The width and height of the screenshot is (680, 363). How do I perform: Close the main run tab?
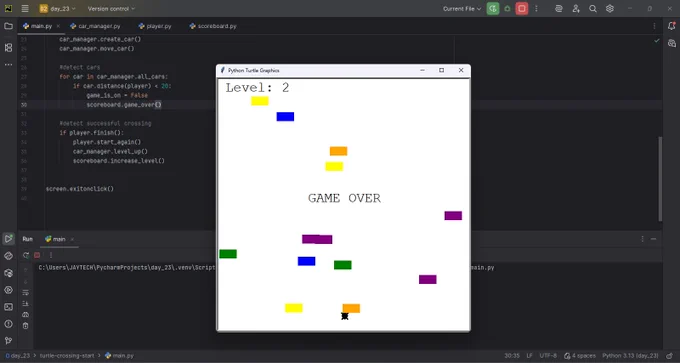pos(72,239)
